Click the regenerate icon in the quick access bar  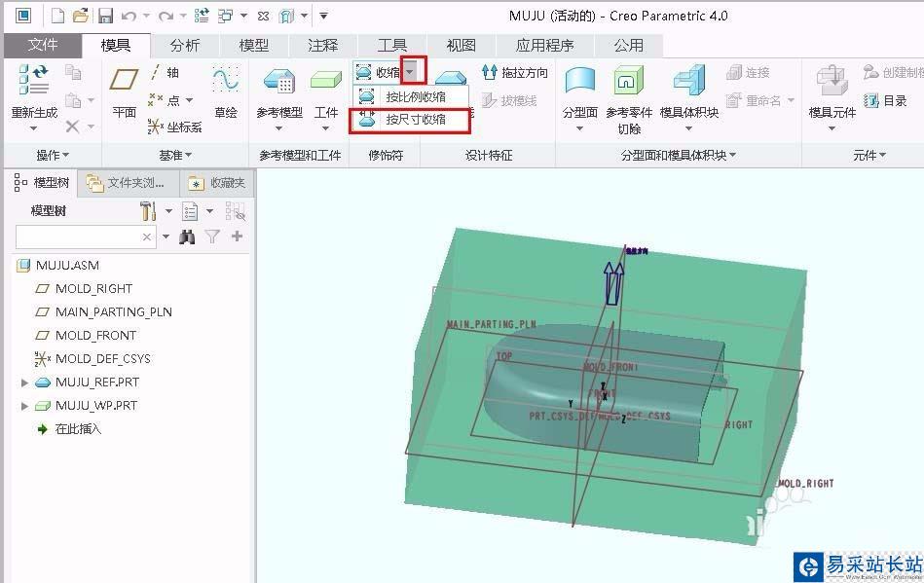click(202, 16)
